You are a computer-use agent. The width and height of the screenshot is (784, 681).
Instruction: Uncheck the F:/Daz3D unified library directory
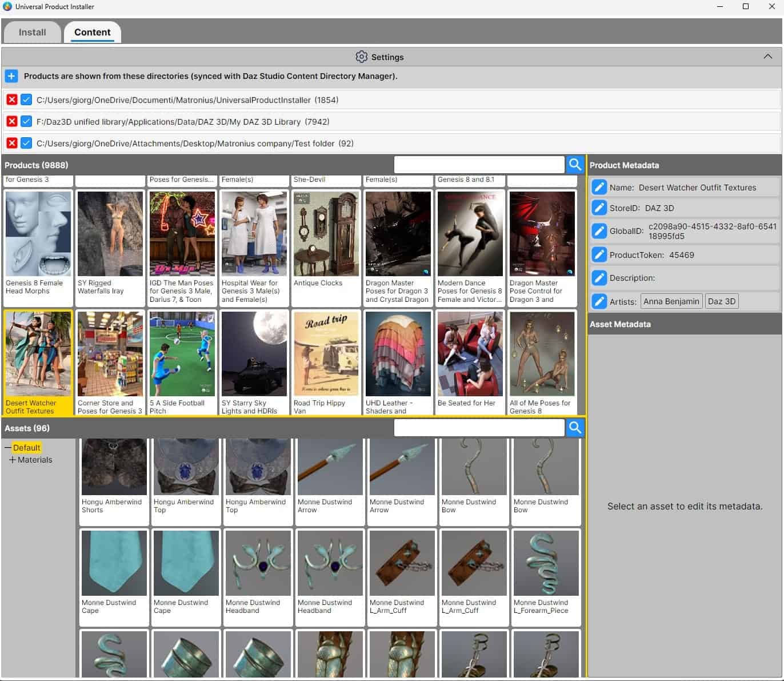click(x=26, y=121)
